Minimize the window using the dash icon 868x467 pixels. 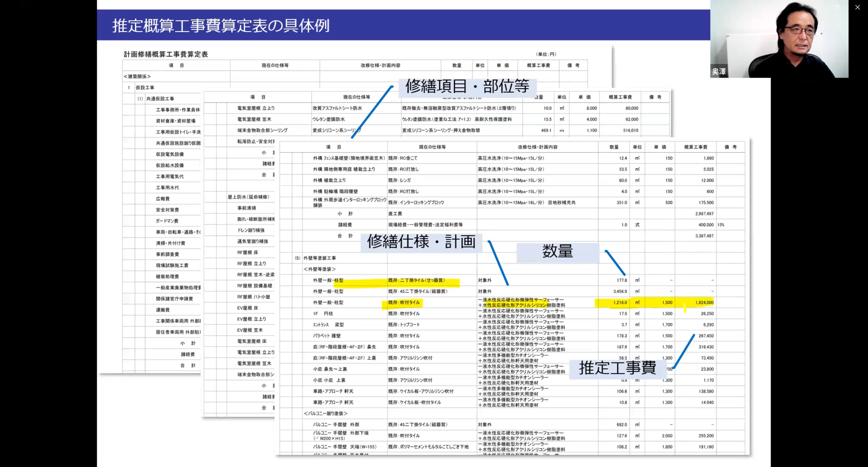pyautogui.click(x=815, y=7)
